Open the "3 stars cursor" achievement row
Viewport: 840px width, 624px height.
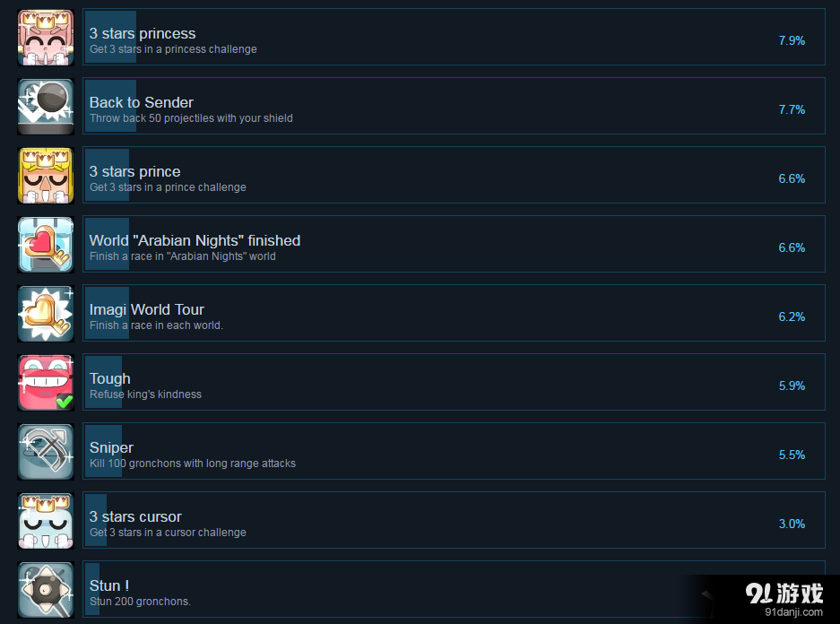click(x=454, y=521)
